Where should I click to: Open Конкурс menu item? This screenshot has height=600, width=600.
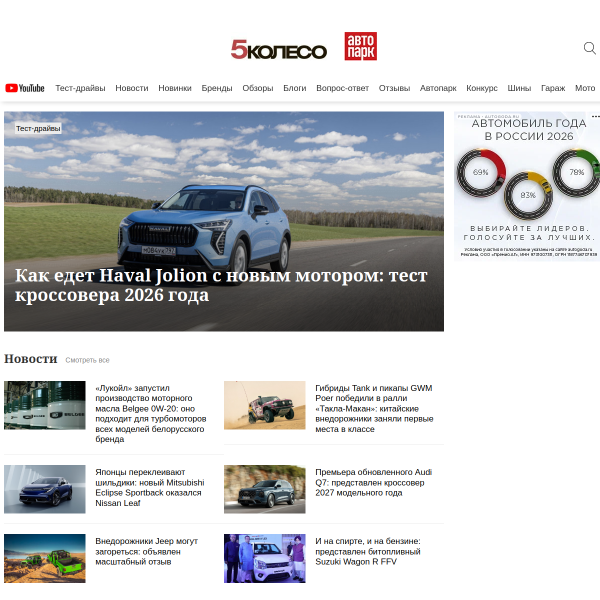(x=482, y=88)
